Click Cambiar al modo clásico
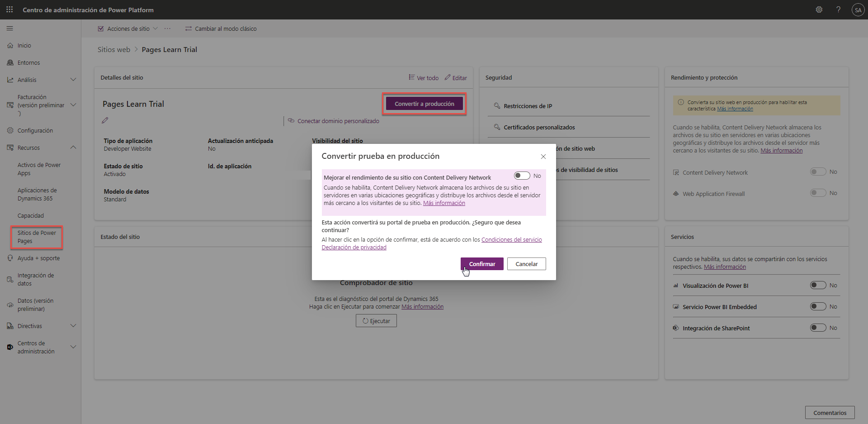The image size is (868, 424). pos(221,29)
